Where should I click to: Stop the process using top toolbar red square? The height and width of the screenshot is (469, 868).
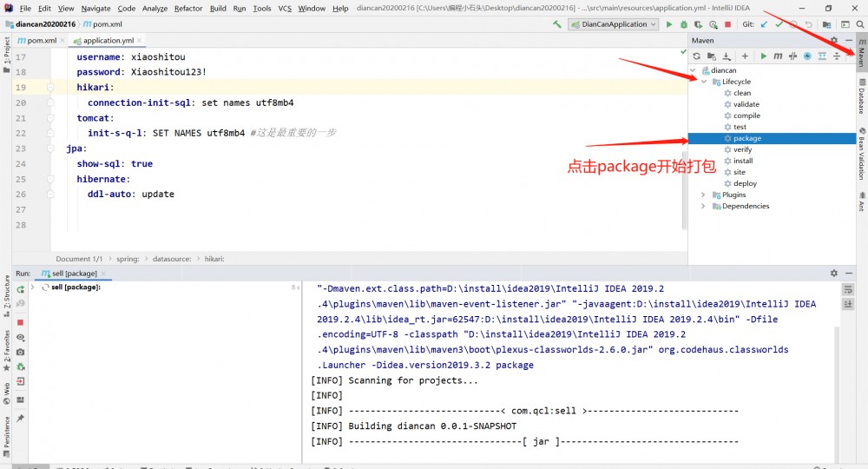(x=728, y=24)
